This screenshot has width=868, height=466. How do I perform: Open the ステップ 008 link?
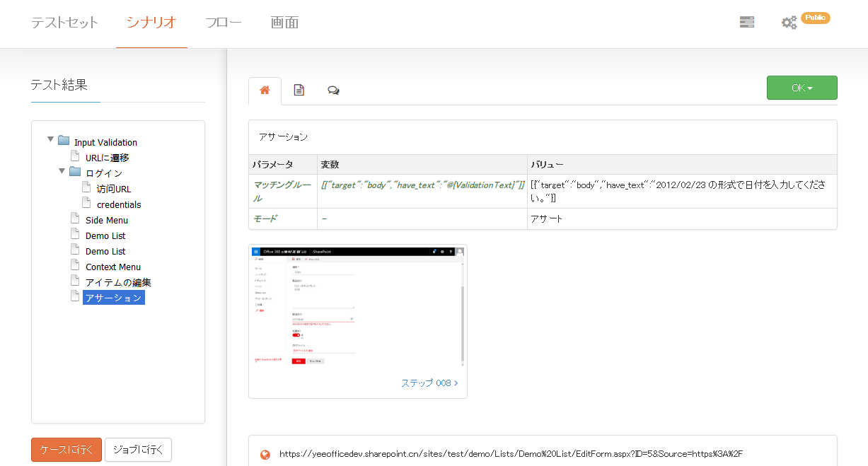pos(429,383)
